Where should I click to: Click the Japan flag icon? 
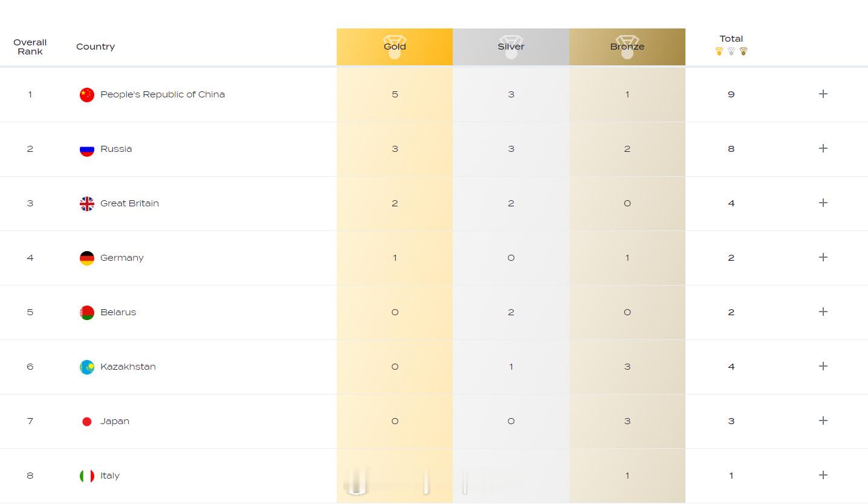tap(87, 421)
